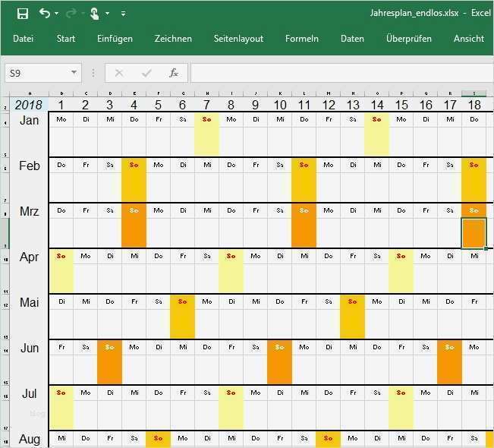This screenshot has height=448, width=494.
Task: Select the So cell for June 10
Action: tap(280, 347)
